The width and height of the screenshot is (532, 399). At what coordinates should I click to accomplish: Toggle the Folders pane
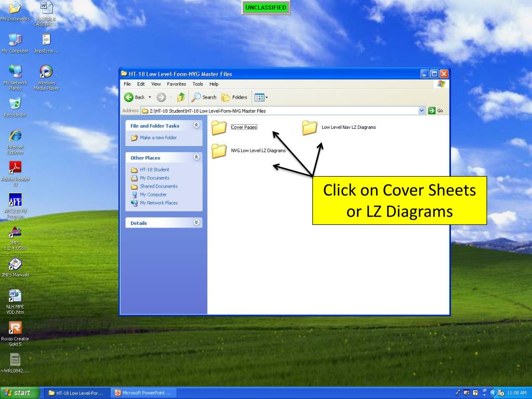pyautogui.click(x=234, y=97)
